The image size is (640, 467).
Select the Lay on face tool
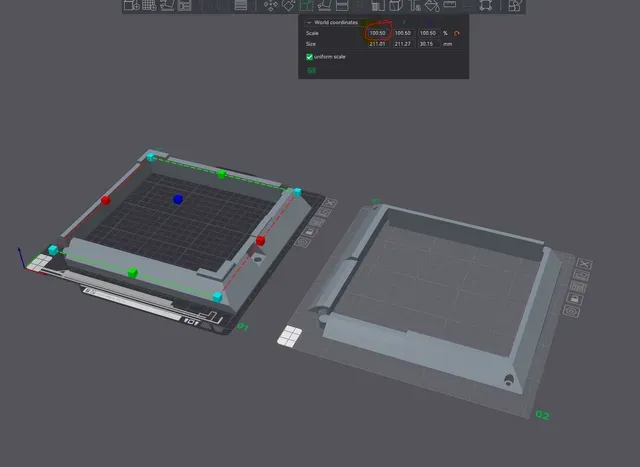tap(324, 5)
